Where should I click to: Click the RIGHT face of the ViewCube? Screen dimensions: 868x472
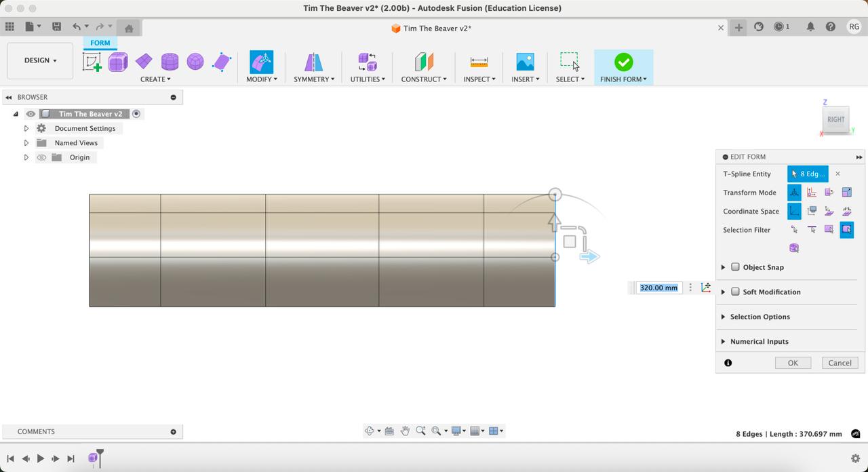[835, 119]
